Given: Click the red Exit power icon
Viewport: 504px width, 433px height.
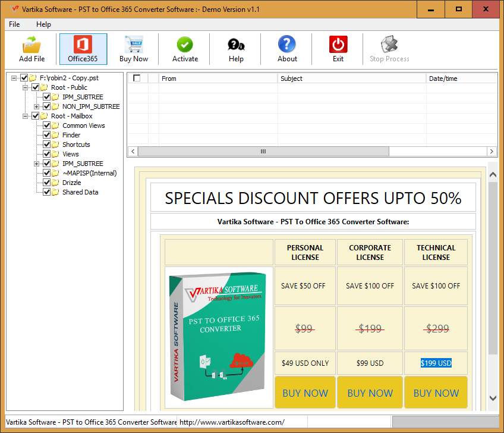Looking at the screenshot, I should [338, 44].
